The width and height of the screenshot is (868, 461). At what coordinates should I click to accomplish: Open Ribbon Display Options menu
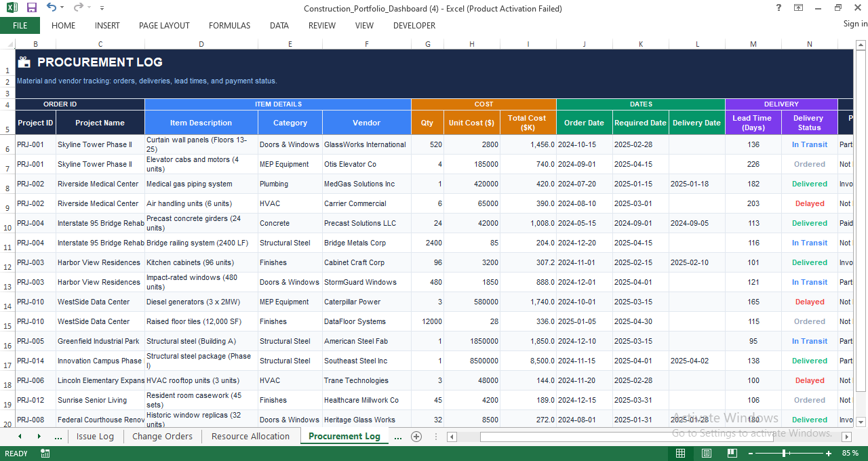(x=799, y=8)
